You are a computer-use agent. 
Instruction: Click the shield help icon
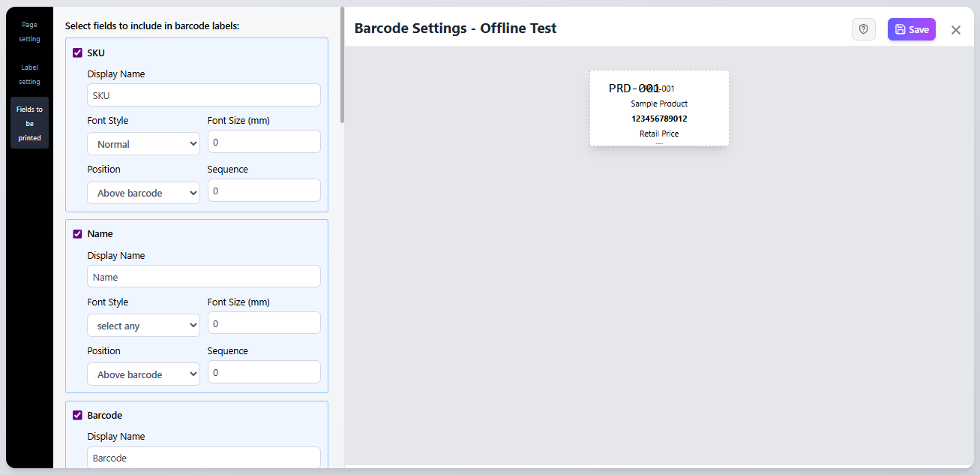pos(863,29)
